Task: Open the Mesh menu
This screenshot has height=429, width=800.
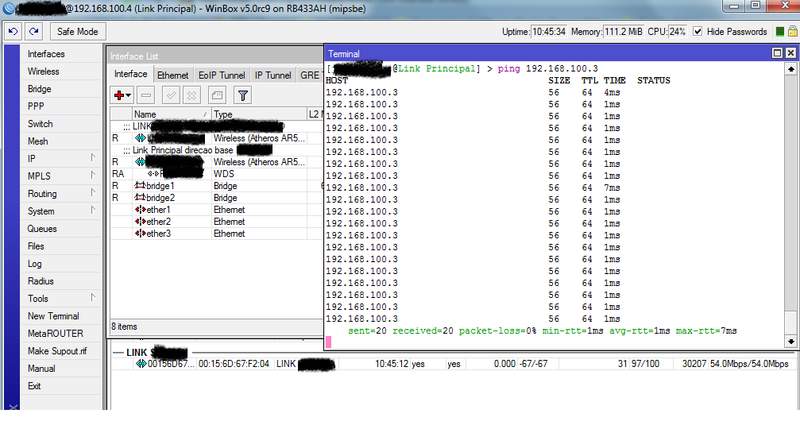Action: click(x=38, y=141)
